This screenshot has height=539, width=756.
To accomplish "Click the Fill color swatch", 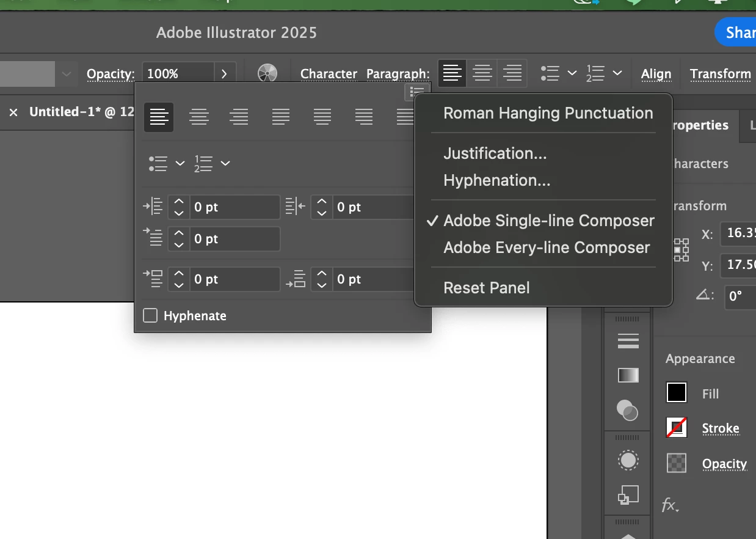I will tap(677, 392).
